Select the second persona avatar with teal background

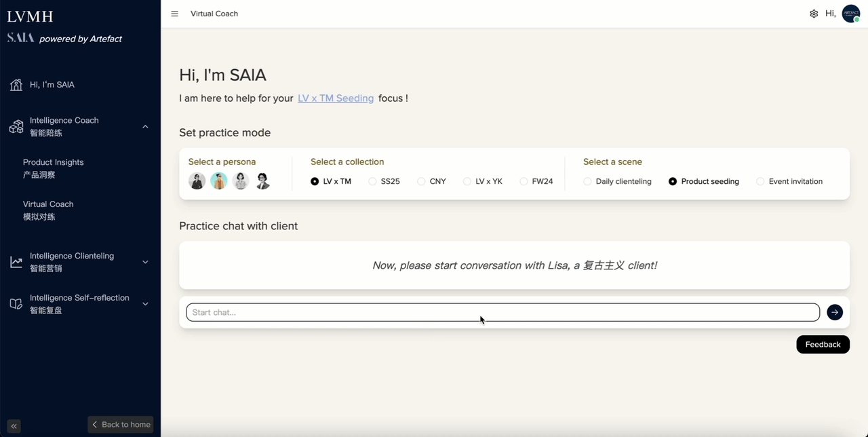(x=219, y=181)
